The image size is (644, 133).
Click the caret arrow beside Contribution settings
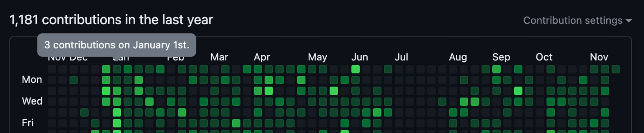tap(629, 21)
